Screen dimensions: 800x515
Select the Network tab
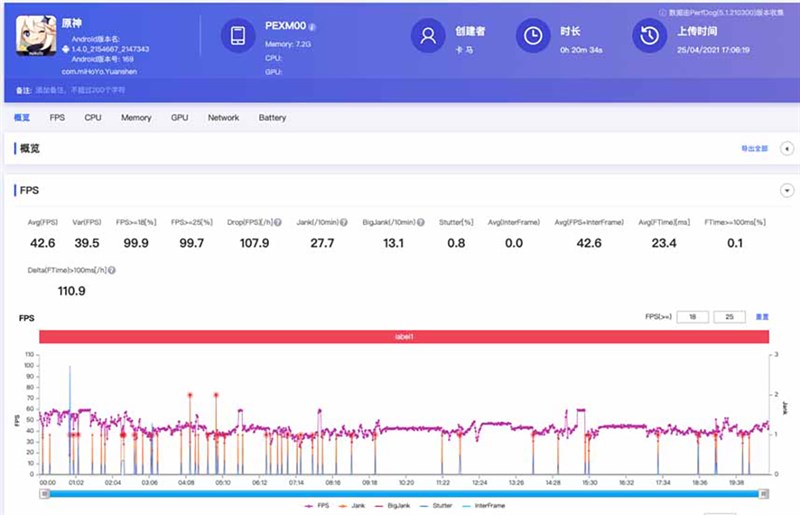(x=223, y=117)
